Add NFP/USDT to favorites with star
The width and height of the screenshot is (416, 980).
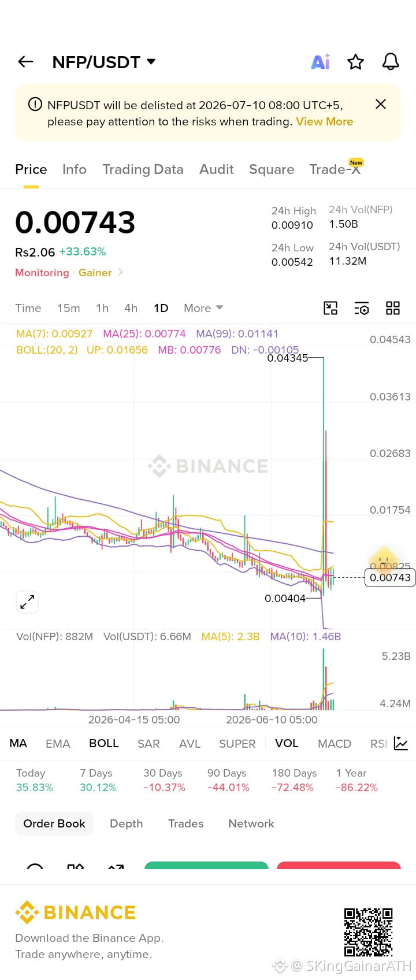355,62
